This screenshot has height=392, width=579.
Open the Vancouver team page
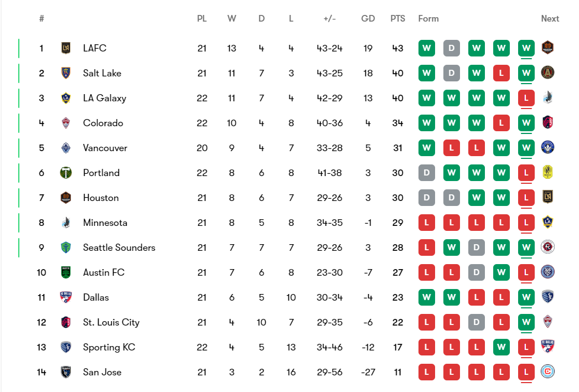coord(105,148)
